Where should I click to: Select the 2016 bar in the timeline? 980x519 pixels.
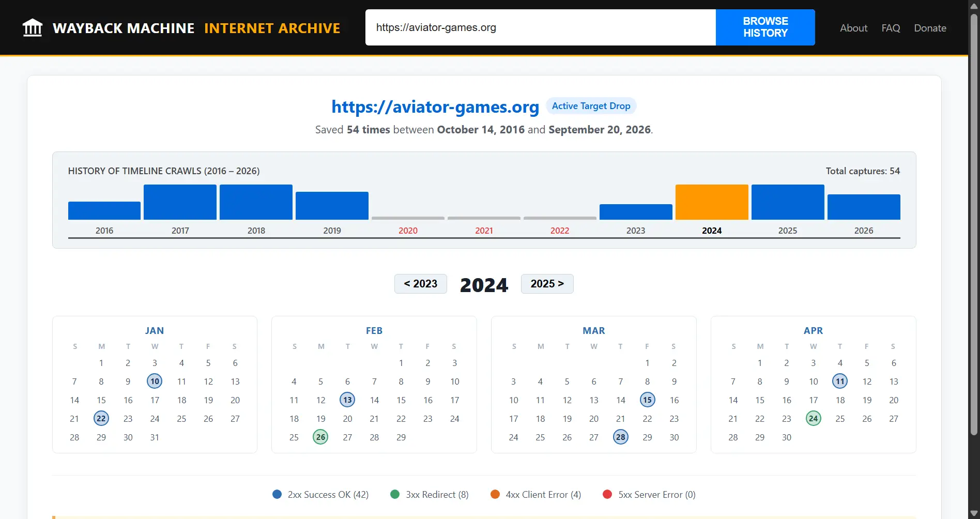tap(104, 210)
